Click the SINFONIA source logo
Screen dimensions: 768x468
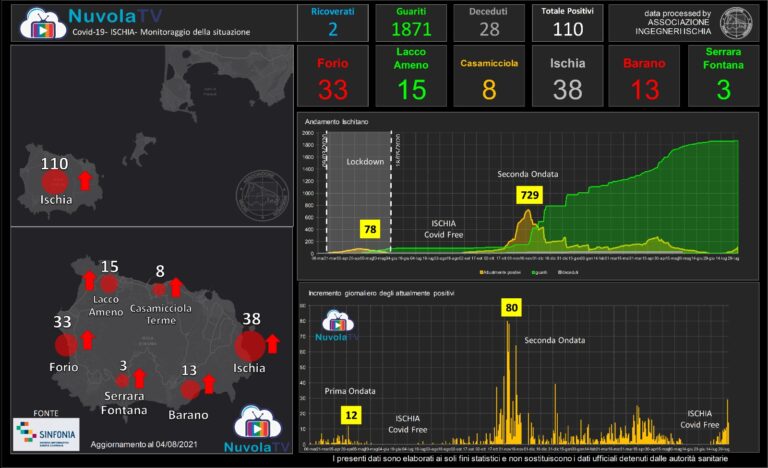point(45,434)
